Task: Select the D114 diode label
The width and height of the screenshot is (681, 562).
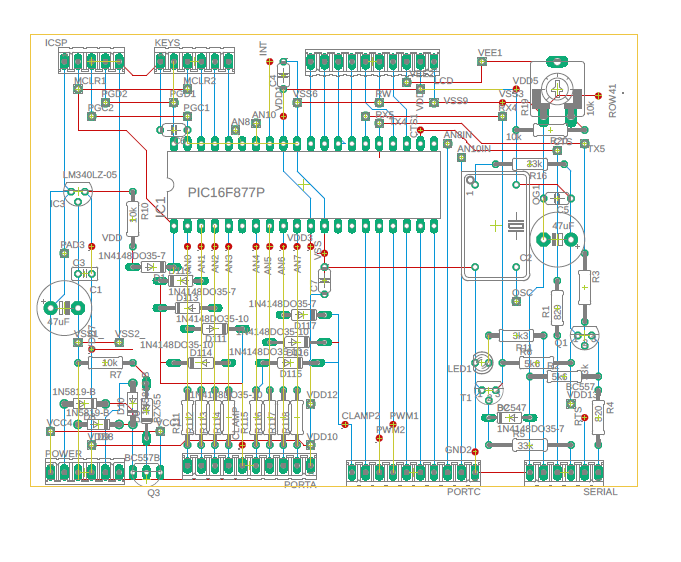Action: 201,353
